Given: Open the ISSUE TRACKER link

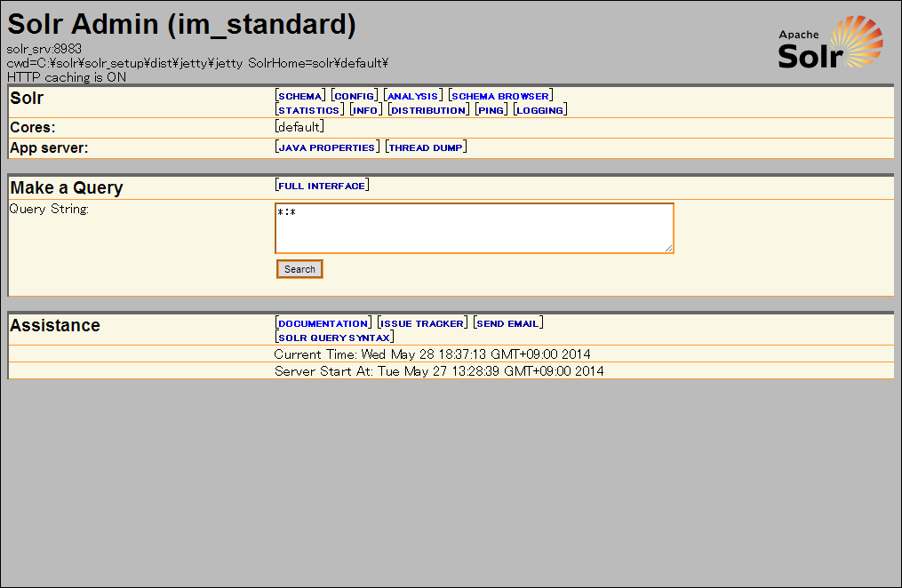Looking at the screenshot, I should tap(422, 323).
